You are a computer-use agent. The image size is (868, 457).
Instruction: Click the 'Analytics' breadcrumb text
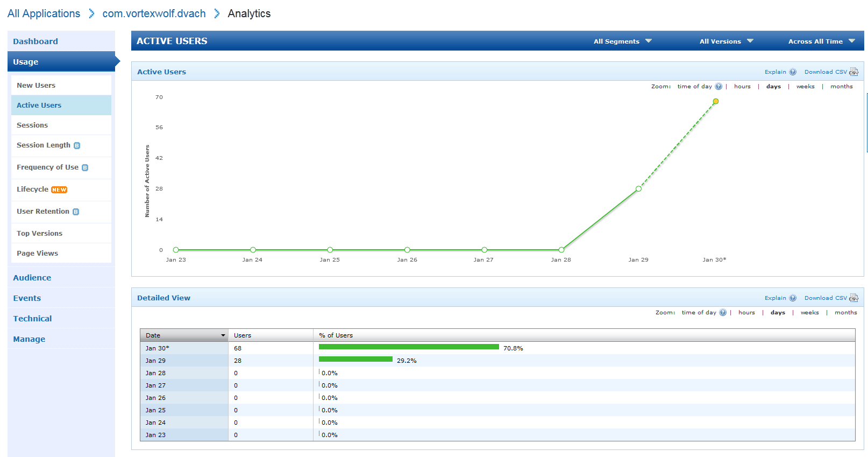[x=249, y=13]
